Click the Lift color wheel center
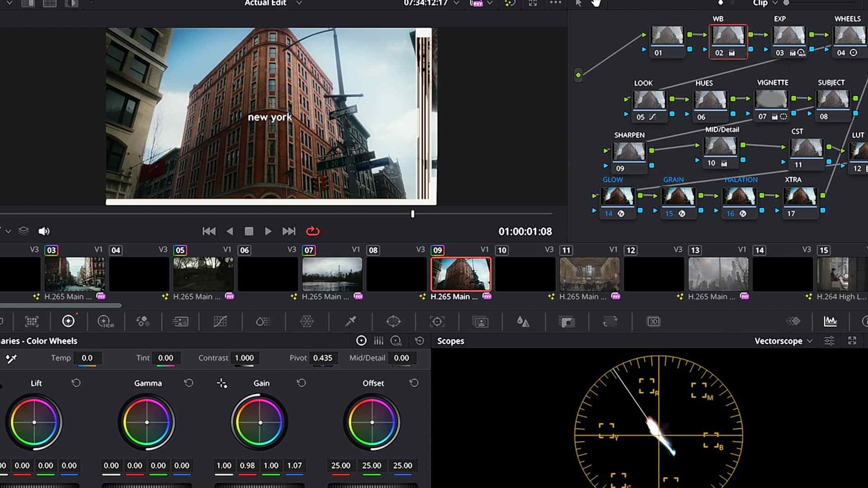 click(34, 422)
